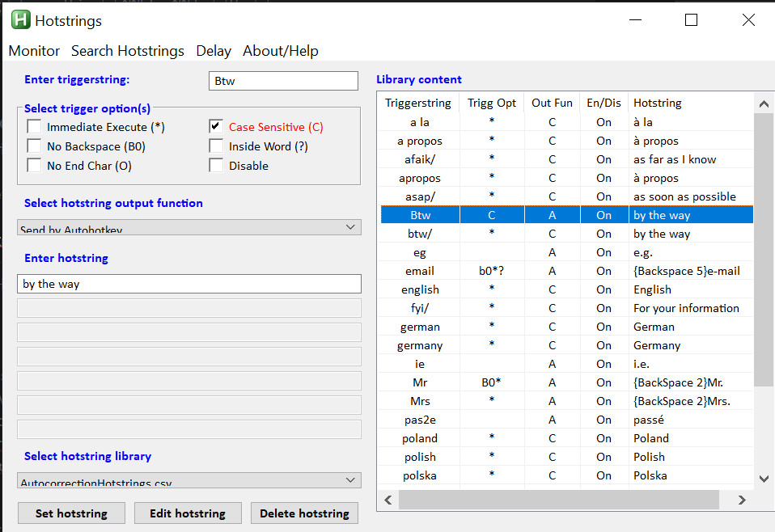Toggle the Inside Word (?) checkbox
775x532 pixels.
[216, 146]
